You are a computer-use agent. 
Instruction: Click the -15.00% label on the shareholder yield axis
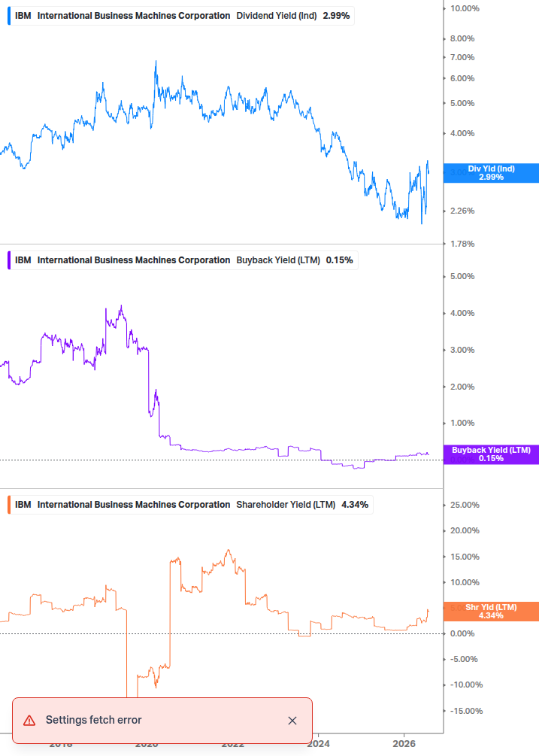click(x=466, y=711)
